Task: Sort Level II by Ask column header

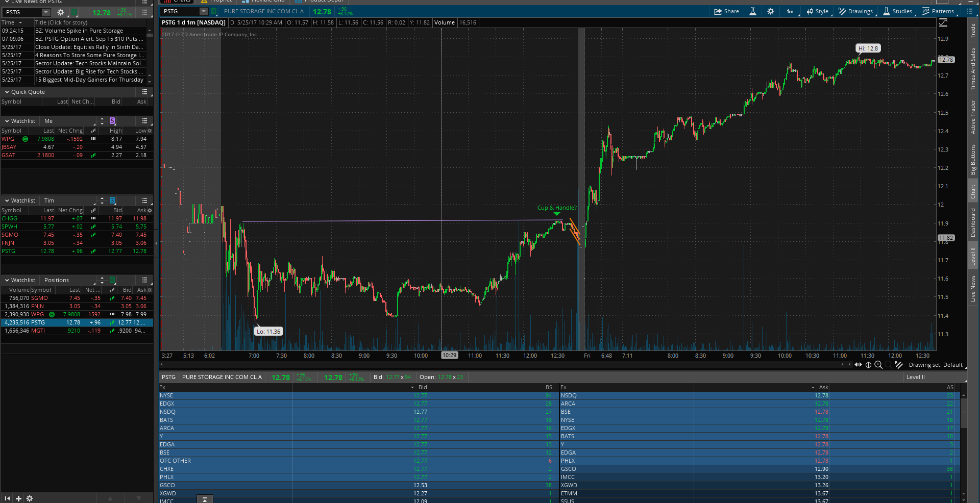Action: (823, 387)
